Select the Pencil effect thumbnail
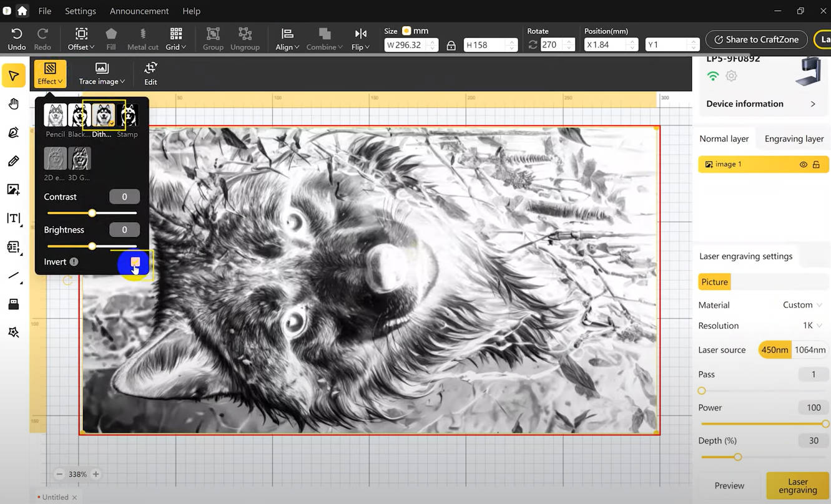 [55, 115]
